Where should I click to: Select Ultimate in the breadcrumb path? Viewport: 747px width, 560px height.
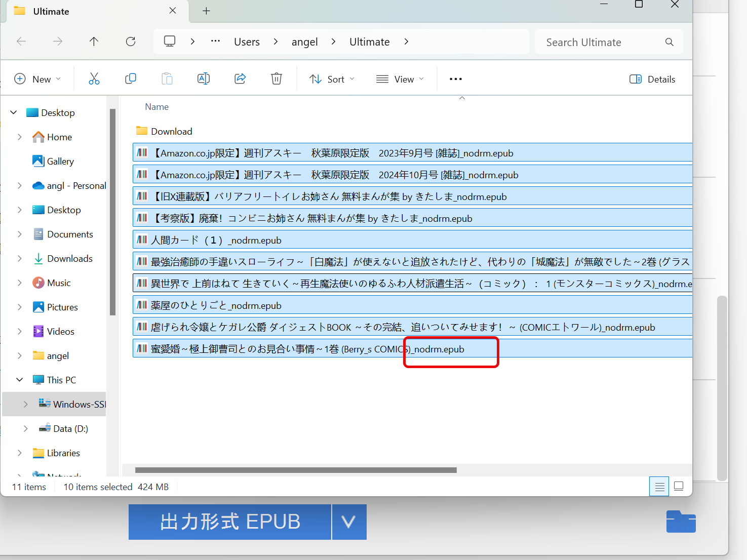point(370,42)
